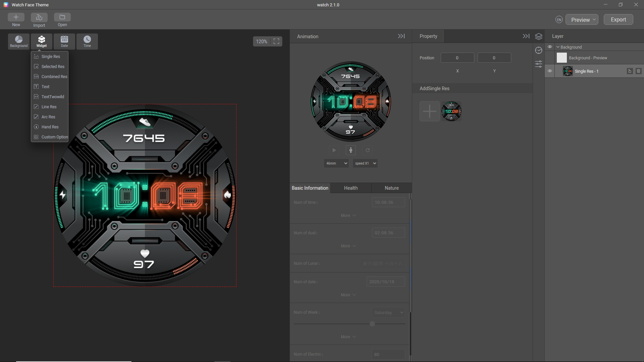This screenshot has width=644, height=362.
Task: Open the 46mm size dropdown
Action: click(x=336, y=163)
